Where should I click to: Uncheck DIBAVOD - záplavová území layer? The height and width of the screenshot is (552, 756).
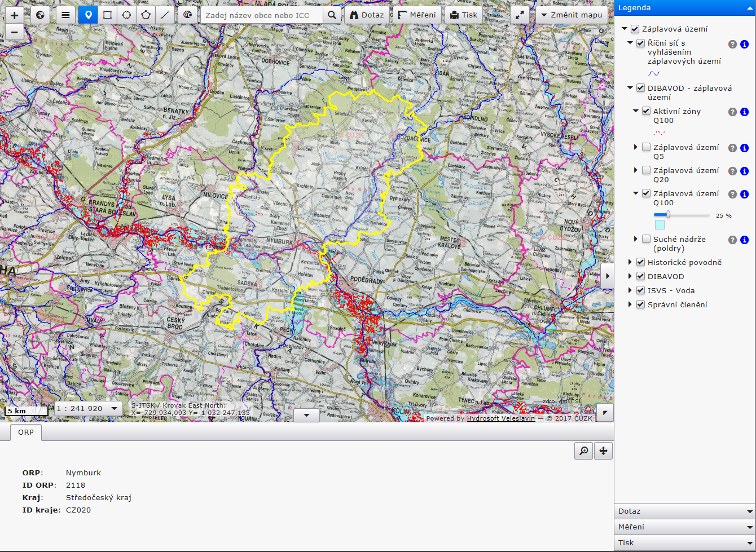pyautogui.click(x=640, y=88)
